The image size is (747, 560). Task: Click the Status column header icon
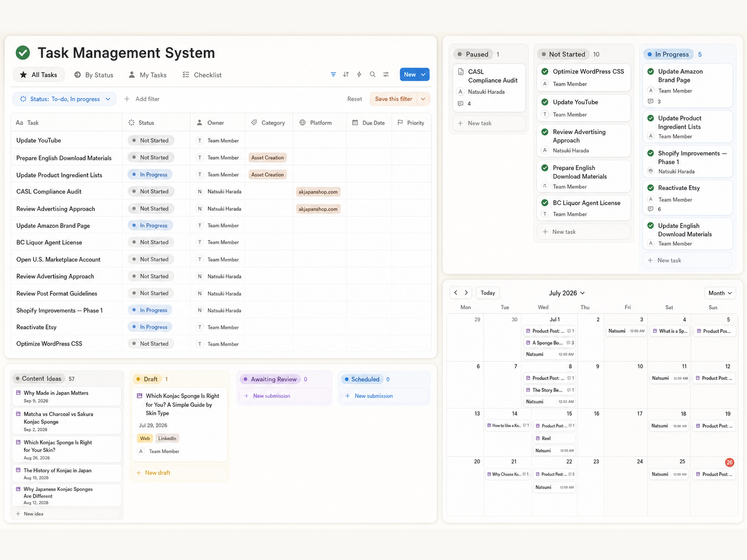click(x=131, y=122)
